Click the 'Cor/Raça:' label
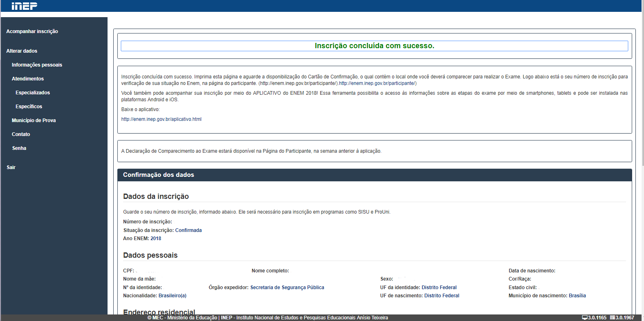 (x=520, y=279)
